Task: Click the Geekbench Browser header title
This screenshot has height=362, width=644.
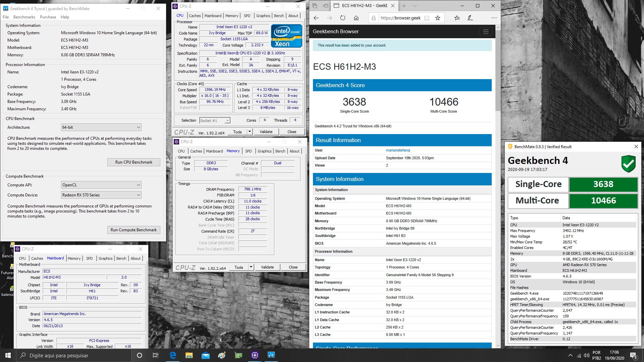Action: (x=335, y=32)
